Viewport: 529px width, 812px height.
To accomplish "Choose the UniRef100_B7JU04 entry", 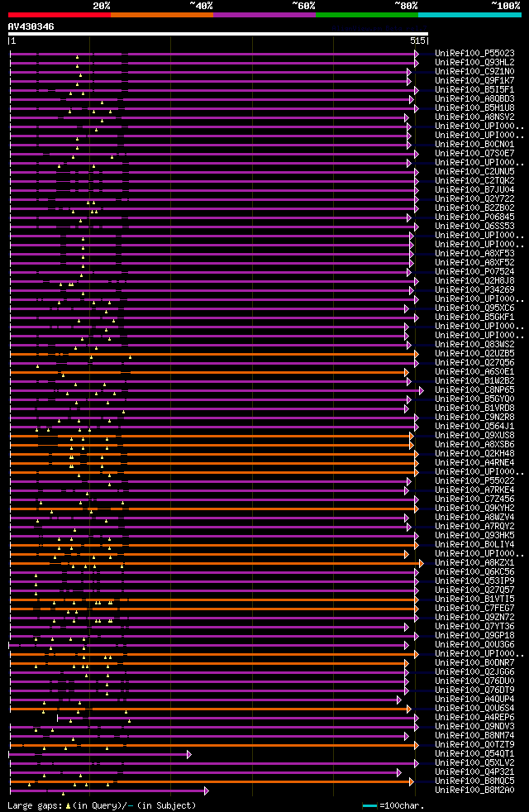I will click(474, 190).
